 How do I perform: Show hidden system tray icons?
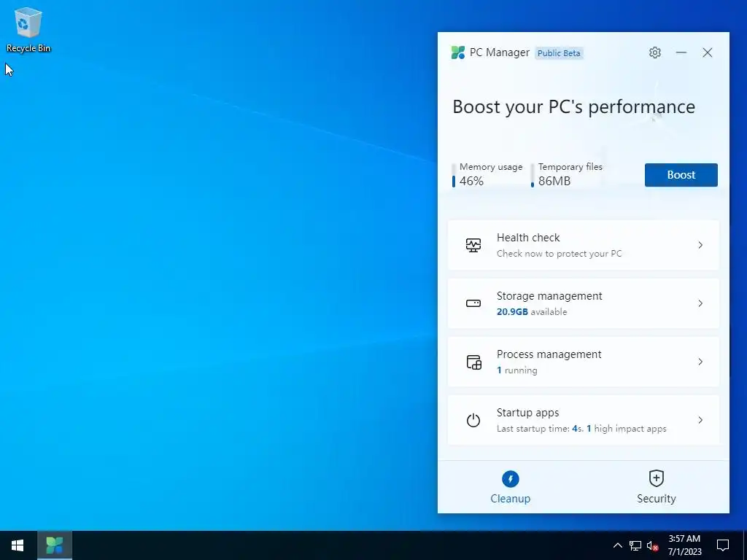(617, 545)
